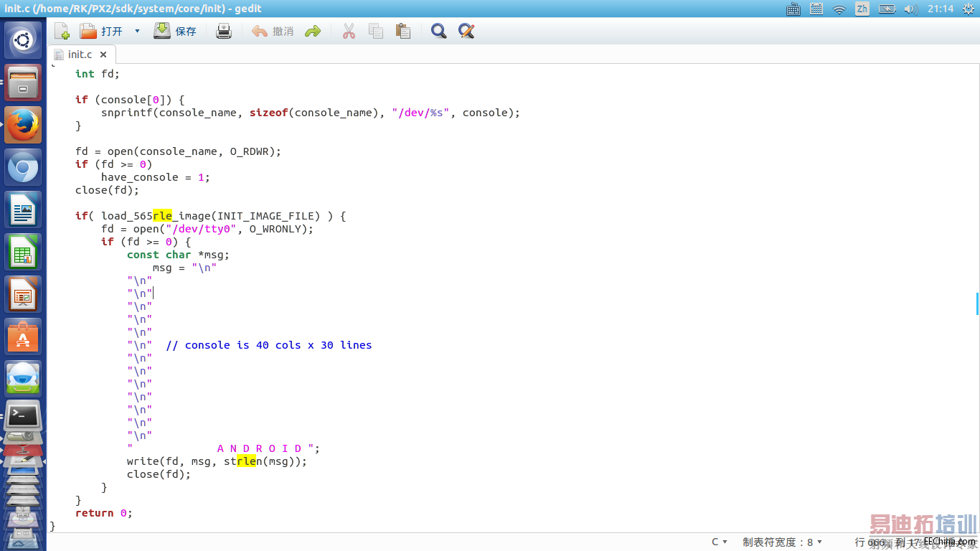Paste from clipboard using the paste icon
The image size is (980, 551).
(x=403, y=31)
